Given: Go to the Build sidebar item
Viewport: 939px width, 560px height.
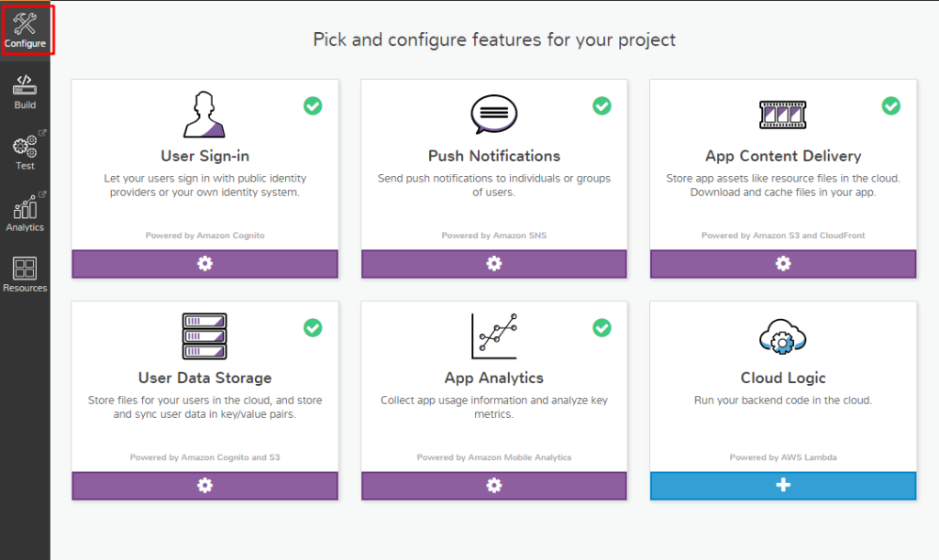Looking at the screenshot, I should pyautogui.click(x=25, y=92).
